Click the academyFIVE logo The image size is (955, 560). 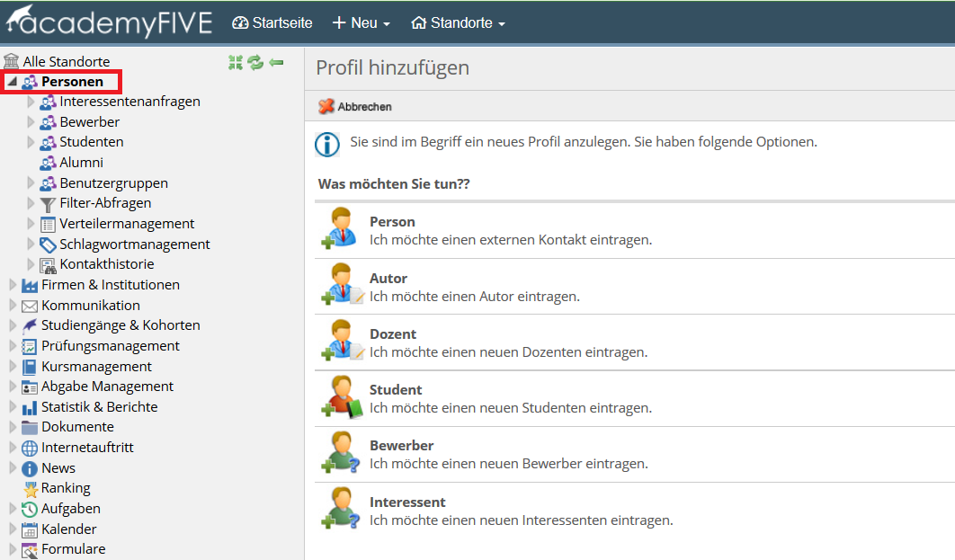(x=110, y=22)
